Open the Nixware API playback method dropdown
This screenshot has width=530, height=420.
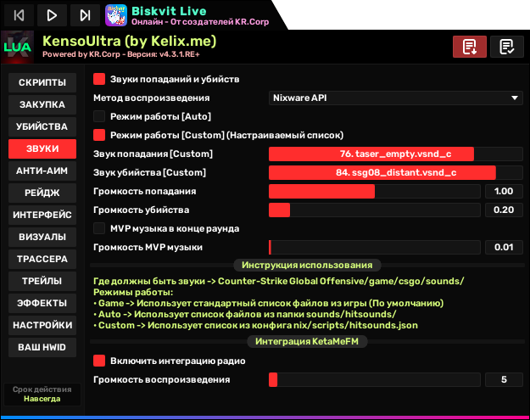[x=395, y=98]
